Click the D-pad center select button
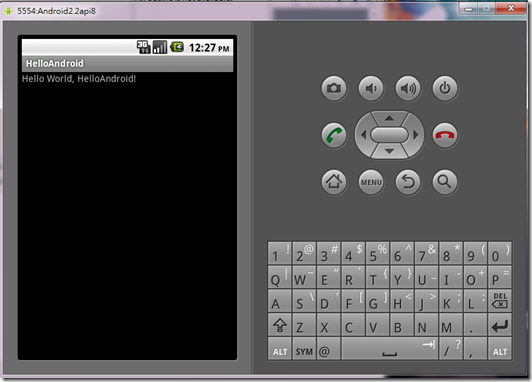532x382 pixels. tap(390, 135)
